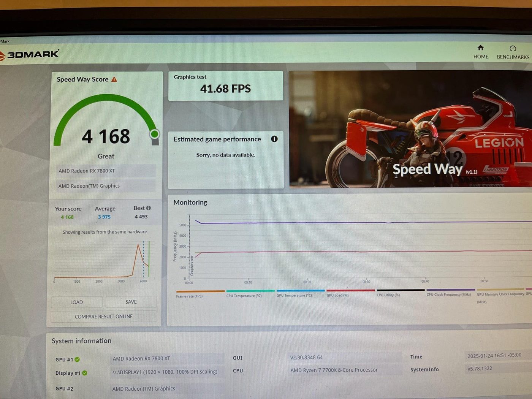Click the 4 168 score number
This screenshot has width=532, height=399.
(x=106, y=136)
